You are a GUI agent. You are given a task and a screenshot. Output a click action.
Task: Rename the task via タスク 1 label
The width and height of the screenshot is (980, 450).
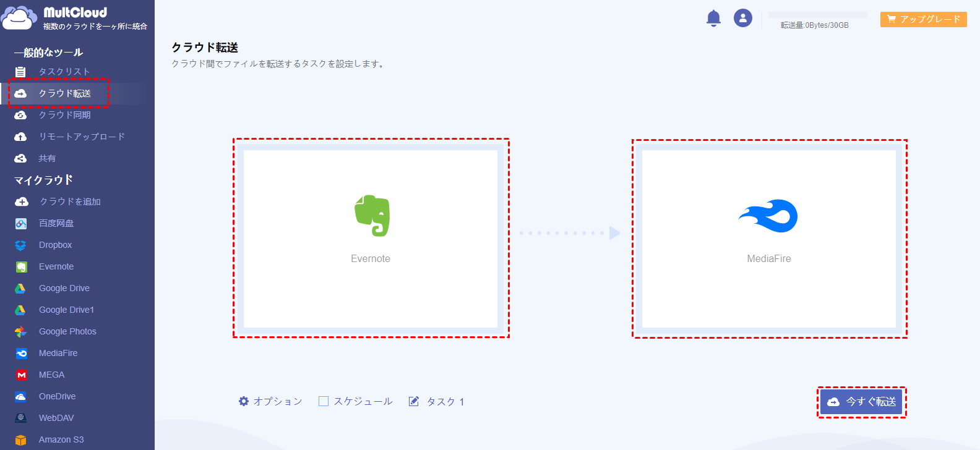445,402
